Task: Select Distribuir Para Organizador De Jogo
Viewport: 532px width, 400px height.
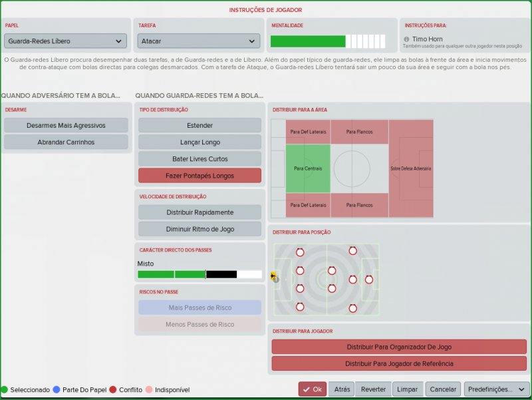Action: [399, 347]
